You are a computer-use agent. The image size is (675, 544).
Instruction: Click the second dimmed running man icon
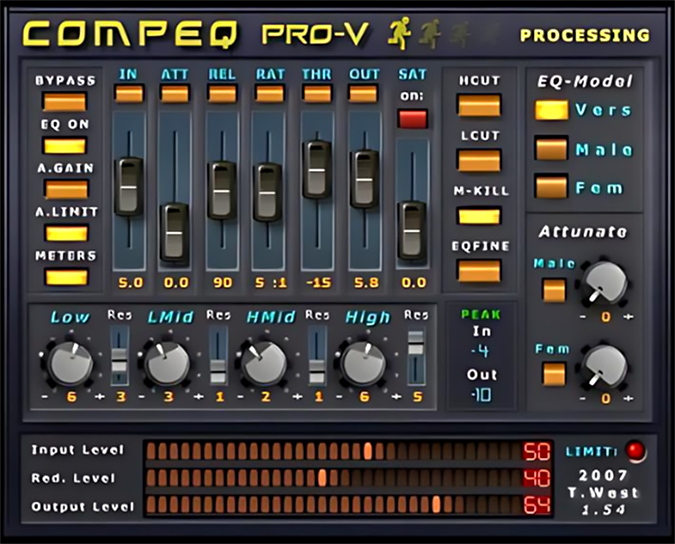[430, 33]
